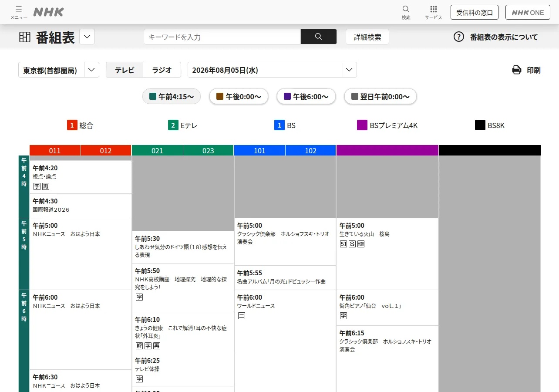Select subchannel 101 header
The height and width of the screenshot is (392, 559).
point(259,151)
